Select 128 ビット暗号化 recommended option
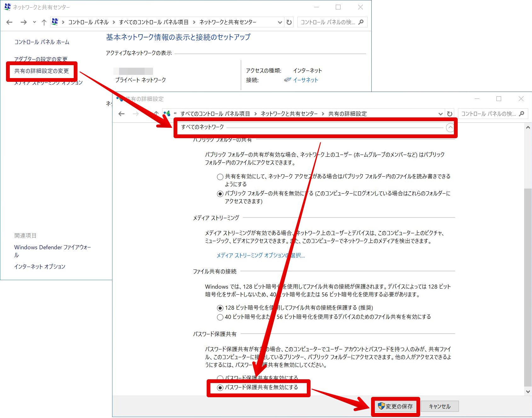This screenshot has height=418, width=532. tap(220, 308)
